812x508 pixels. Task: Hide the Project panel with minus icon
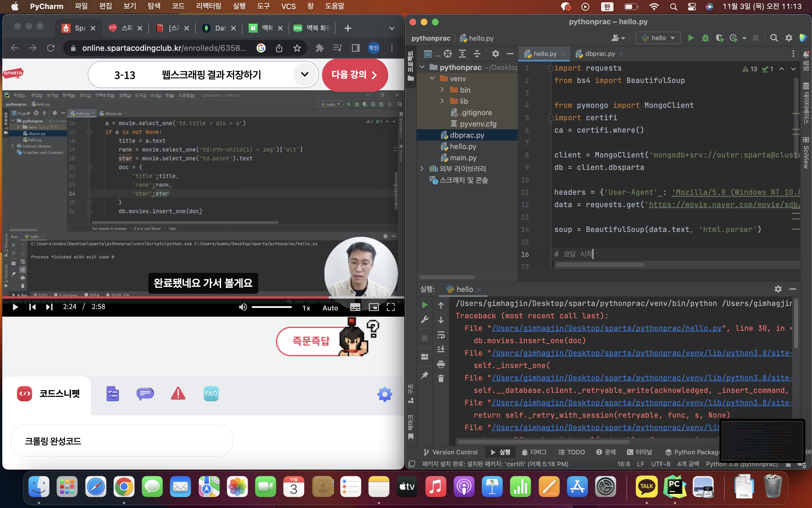(510, 54)
